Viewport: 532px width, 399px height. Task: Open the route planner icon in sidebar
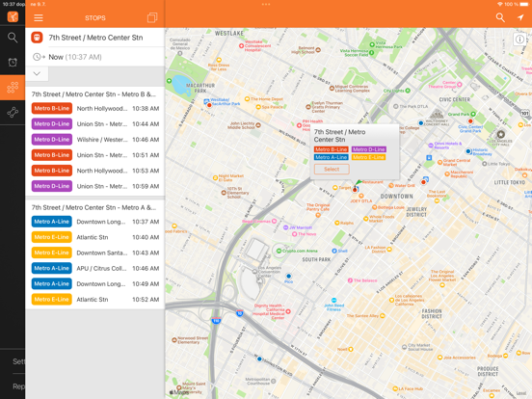[x=13, y=113]
